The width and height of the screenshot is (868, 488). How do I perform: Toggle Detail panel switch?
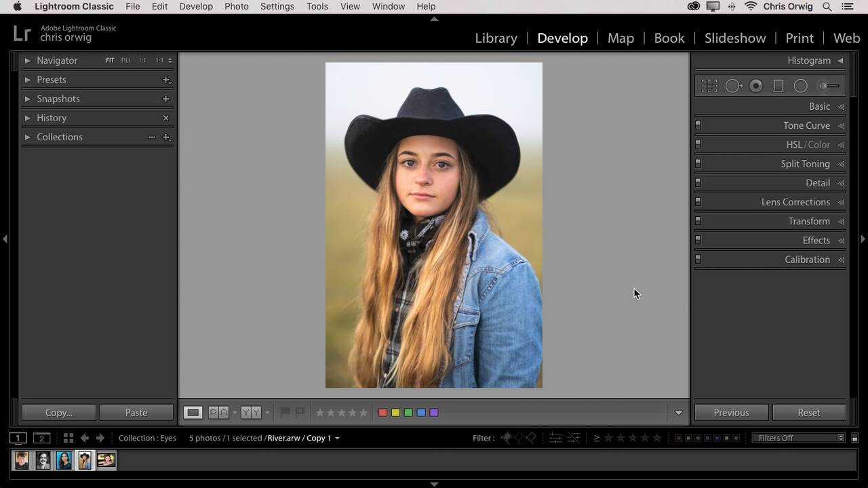[698, 182]
